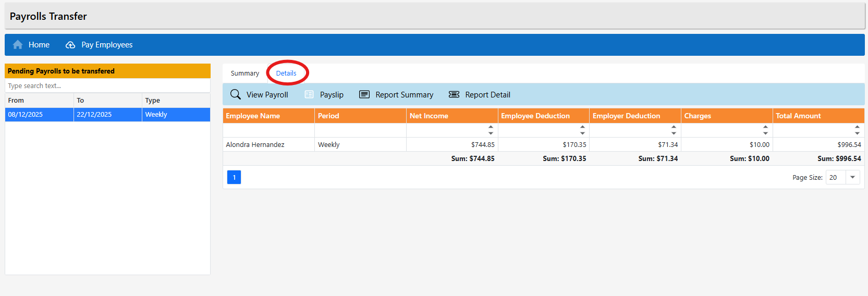Viewport: 868px width, 296px height.
Task: Click the Weekly type cell in pending payrolls
Action: tap(176, 115)
